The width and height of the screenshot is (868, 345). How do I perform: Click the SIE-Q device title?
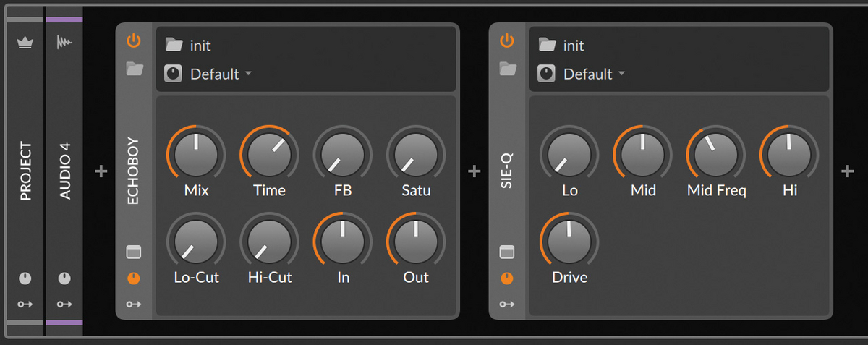coord(507,172)
